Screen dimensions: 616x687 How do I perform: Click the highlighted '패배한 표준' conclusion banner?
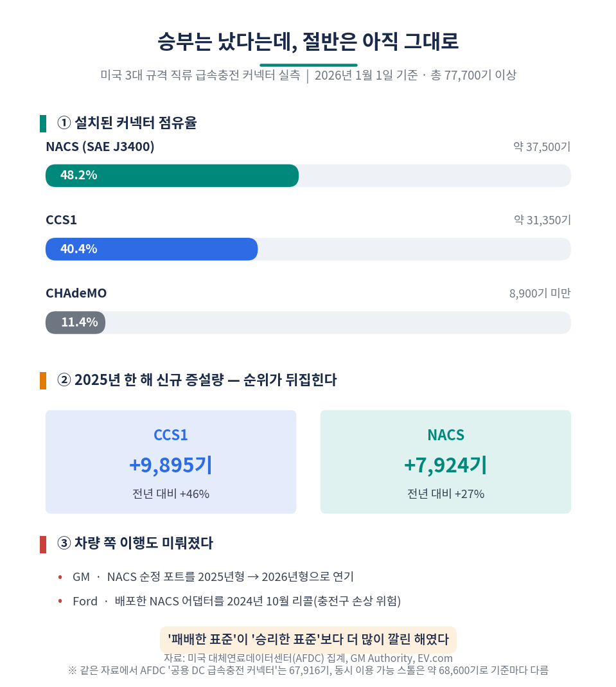pyautogui.click(x=308, y=639)
